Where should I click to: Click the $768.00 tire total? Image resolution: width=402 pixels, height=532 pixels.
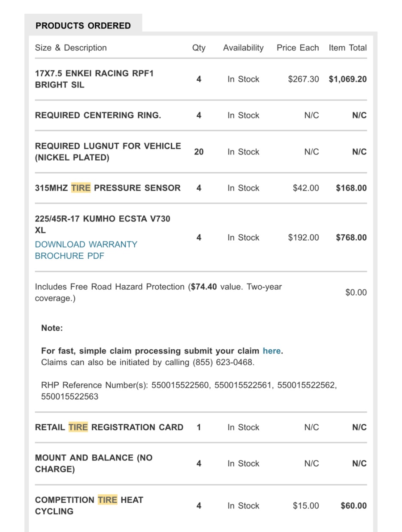click(351, 238)
